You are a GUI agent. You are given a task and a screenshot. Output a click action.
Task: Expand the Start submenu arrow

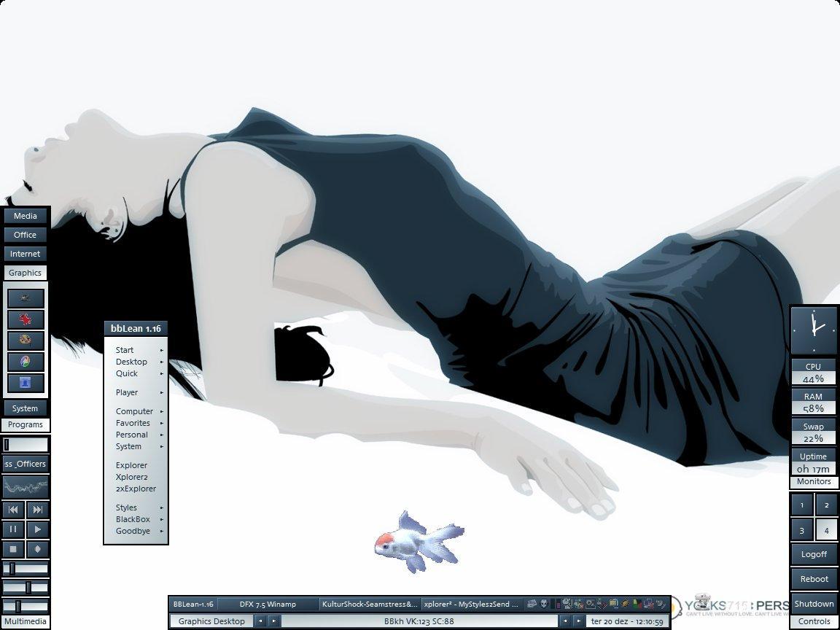click(x=162, y=350)
